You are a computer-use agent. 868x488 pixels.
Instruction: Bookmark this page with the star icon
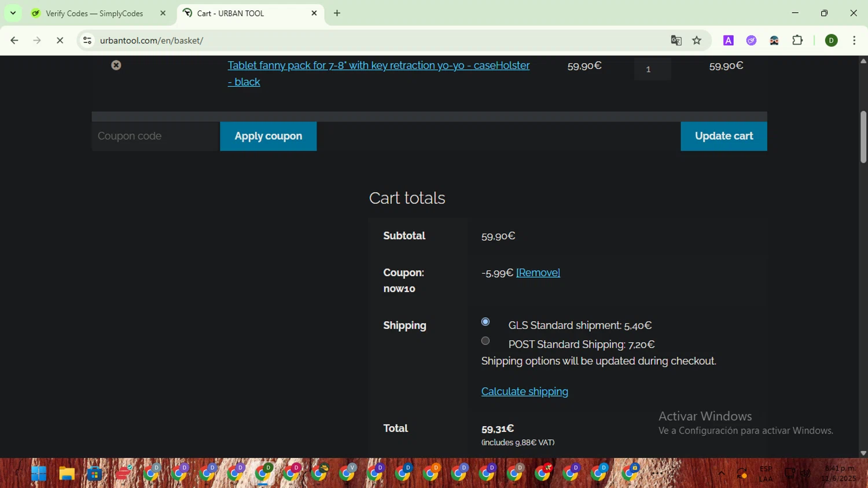697,41
